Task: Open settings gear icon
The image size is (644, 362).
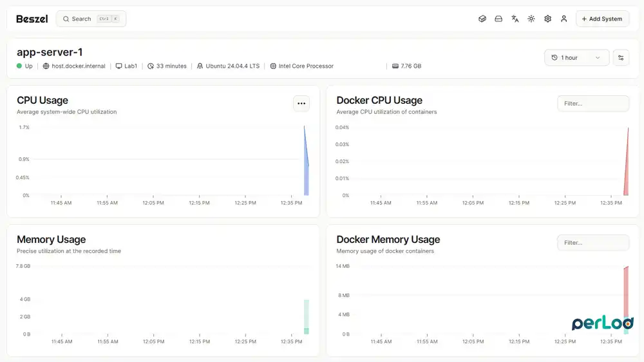Action: click(547, 19)
